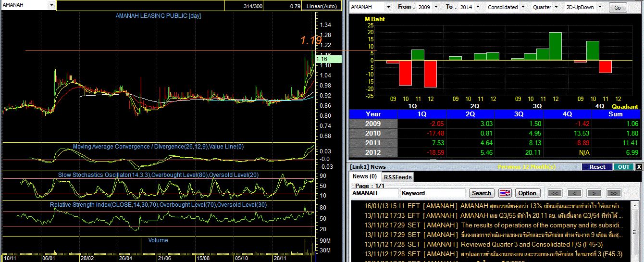644x262 pixels.
Task: Click the Slow Stochastics Oscillator label
Action: tap(158, 175)
